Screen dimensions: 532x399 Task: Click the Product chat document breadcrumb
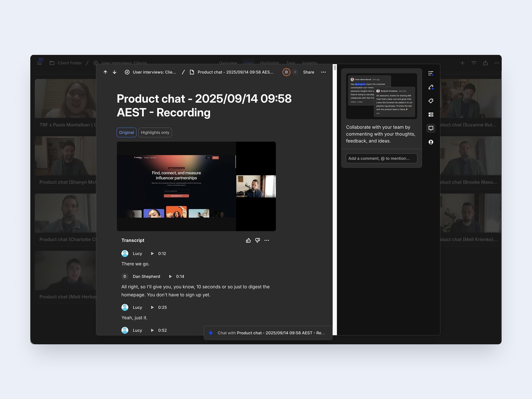pyautogui.click(x=232, y=72)
